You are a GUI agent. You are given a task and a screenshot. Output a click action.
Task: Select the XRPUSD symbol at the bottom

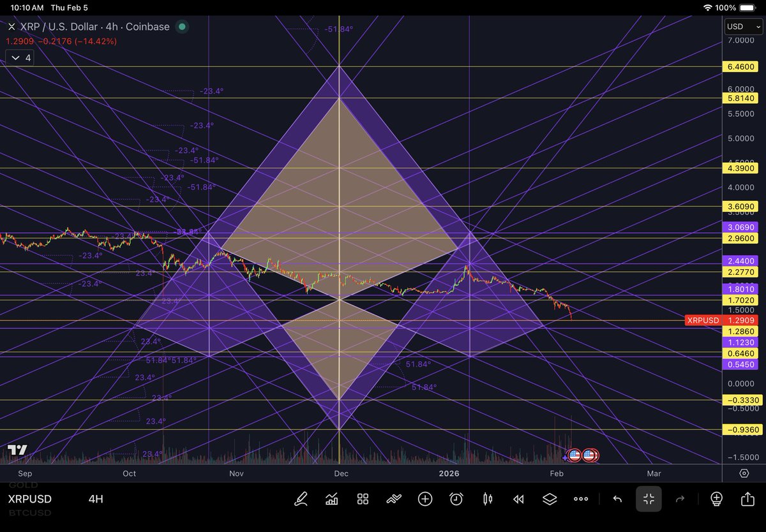pyautogui.click(x=30, y=499)
